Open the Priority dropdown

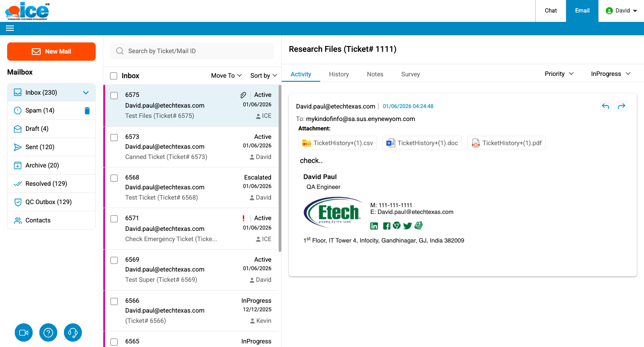(559, 74)
